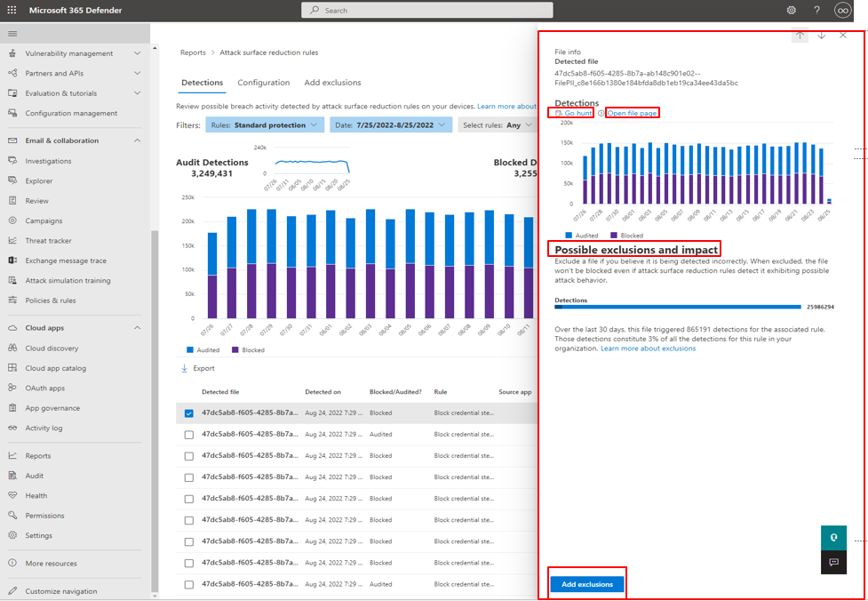This screenshot has height=601, width=868.
Task: Collapse navigation with hamburger menu icon
Action: pos(12,34)
